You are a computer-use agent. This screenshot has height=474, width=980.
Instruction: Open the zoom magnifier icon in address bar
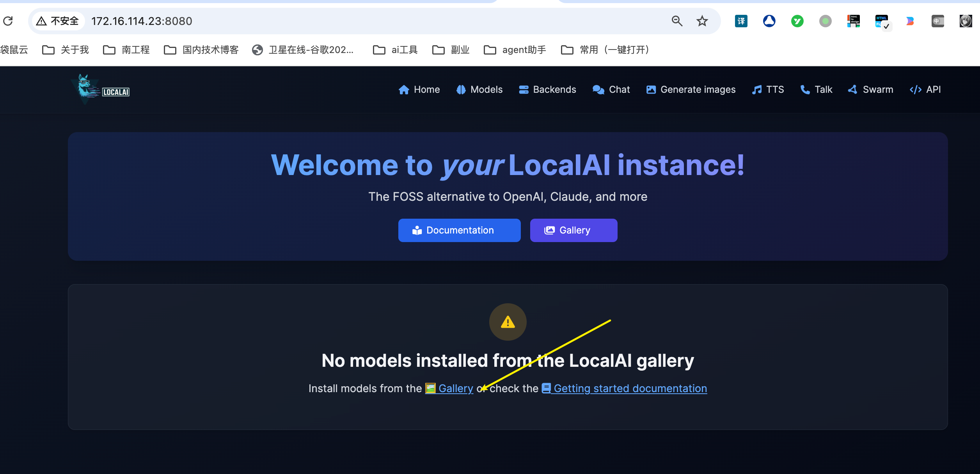(x=677, y=21)
